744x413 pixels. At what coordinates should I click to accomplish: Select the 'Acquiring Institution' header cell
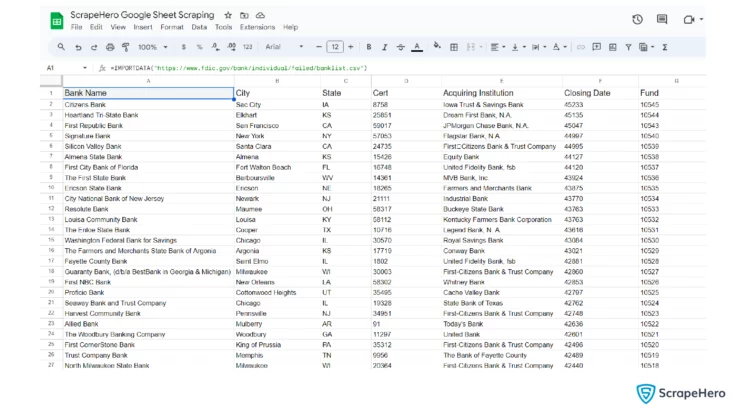[502, 93]
